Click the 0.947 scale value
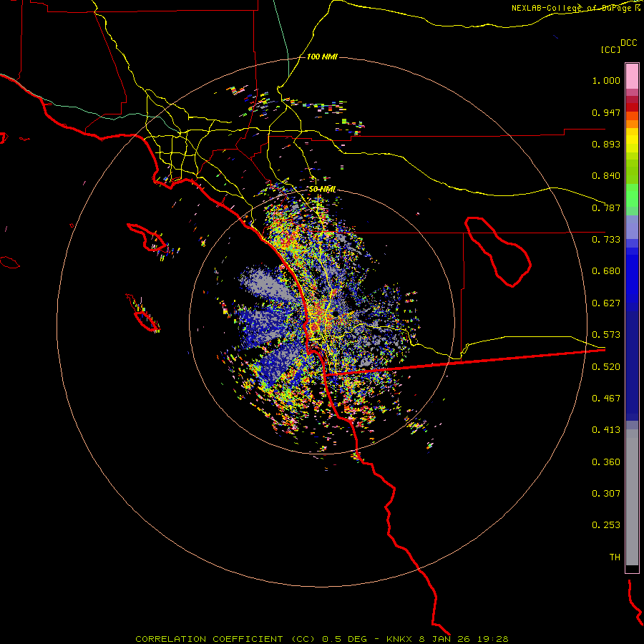Screen dimensions: 644x644 click(606, 112)
